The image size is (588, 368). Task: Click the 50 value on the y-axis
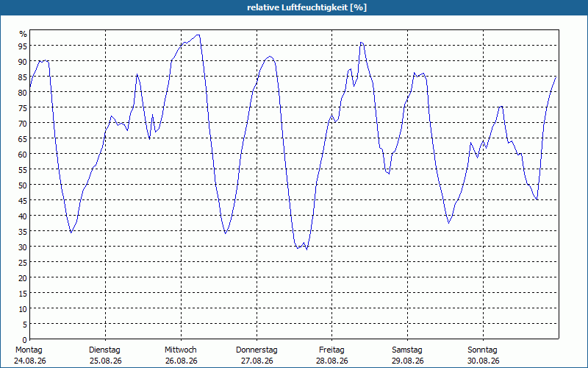pos(24,185)
